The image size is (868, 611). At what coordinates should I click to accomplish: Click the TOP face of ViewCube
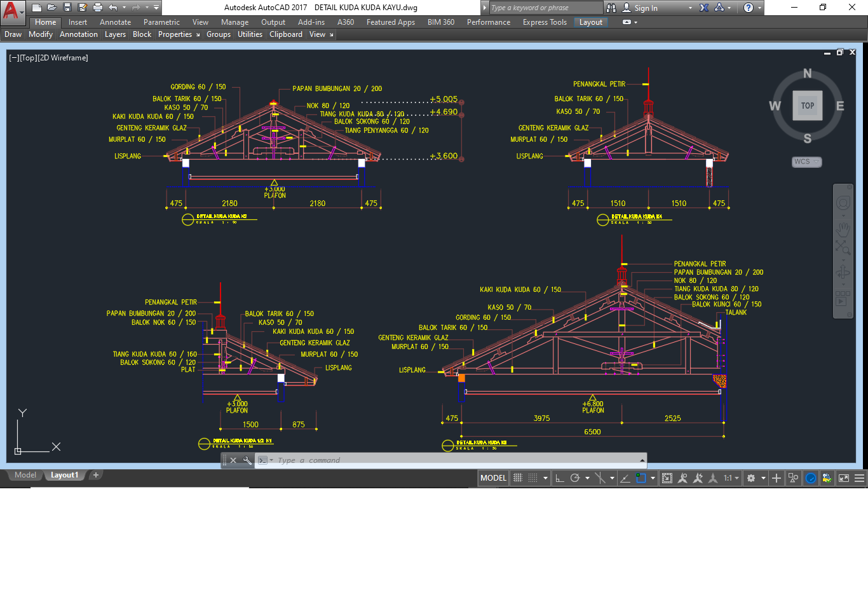tap(807, 106)
